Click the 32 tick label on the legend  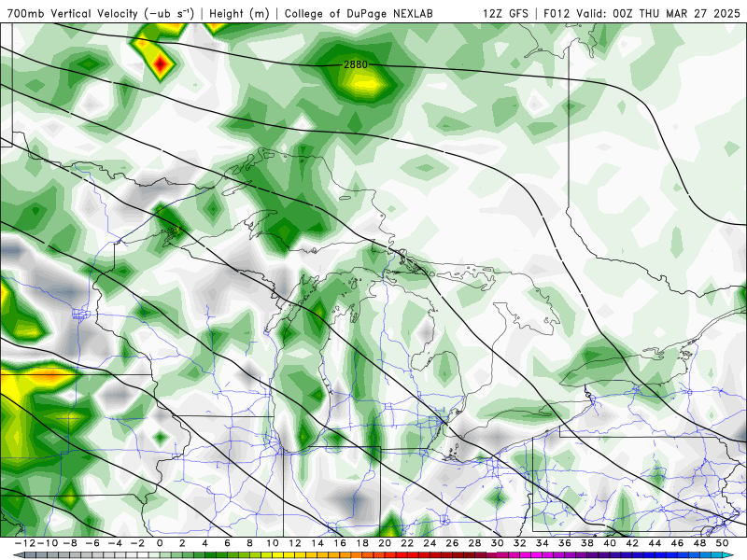pos(520,543)
